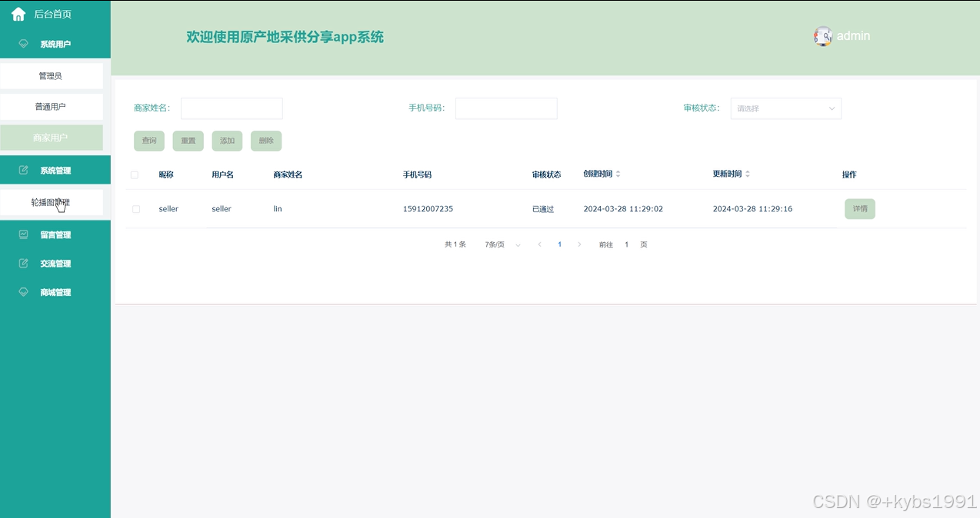Click the diamond icon next to 商城管理
Viewport: 980px width, 518px height.
(x=23, y=292)
